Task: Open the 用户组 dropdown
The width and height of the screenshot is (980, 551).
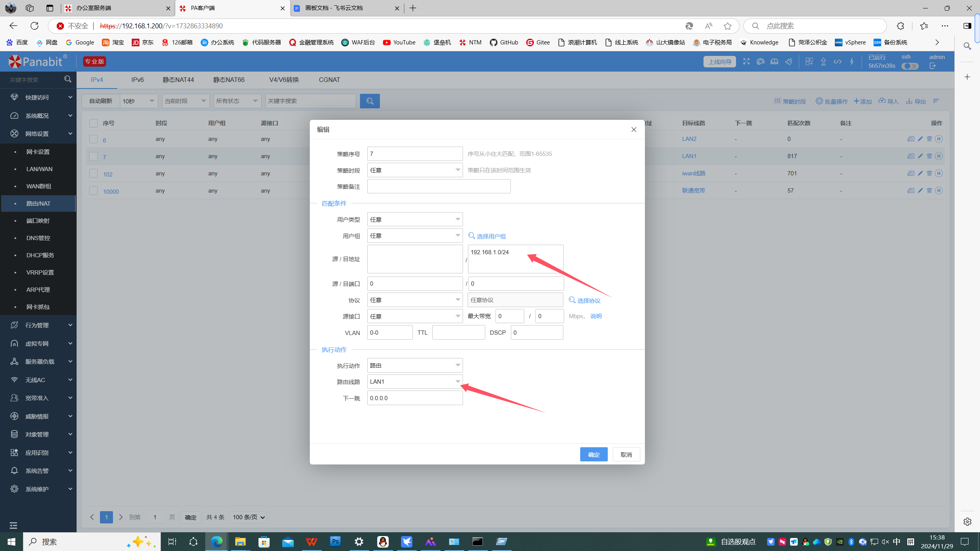Action: [x=415, y=235]
